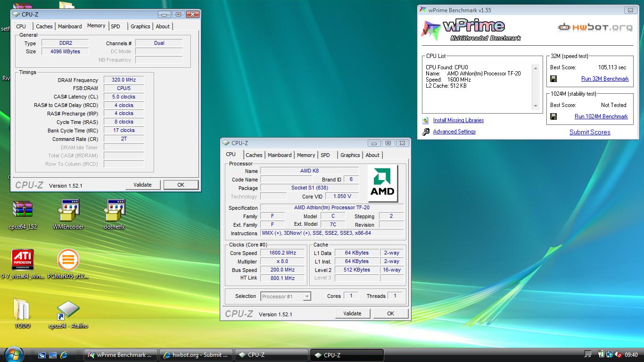The height and width of the screenshot is (362, 644).
Task: Click the Level 2 cache value 512 KBytes
Action: (x=356, y=270)
